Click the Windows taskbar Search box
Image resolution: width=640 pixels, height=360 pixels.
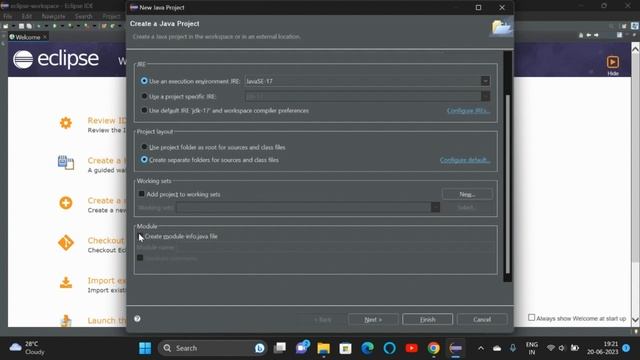tap(212, 348)
